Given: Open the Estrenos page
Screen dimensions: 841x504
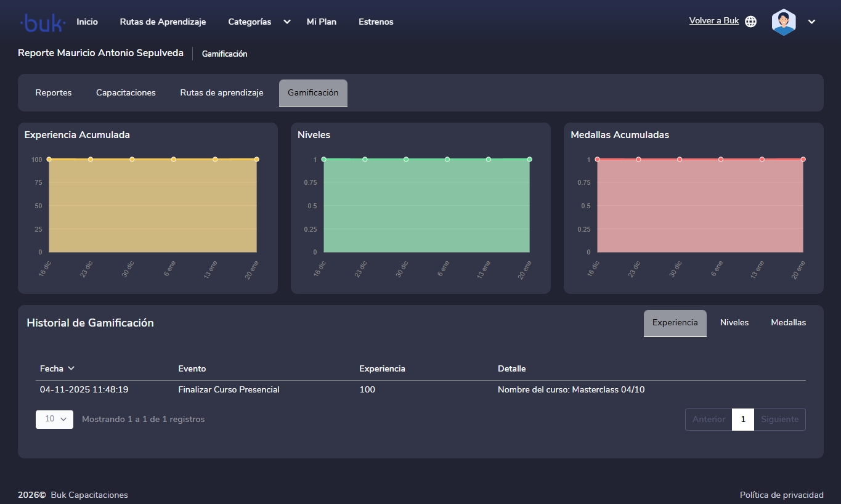Looking at the screenshot, I should click(x=376, y=22).
